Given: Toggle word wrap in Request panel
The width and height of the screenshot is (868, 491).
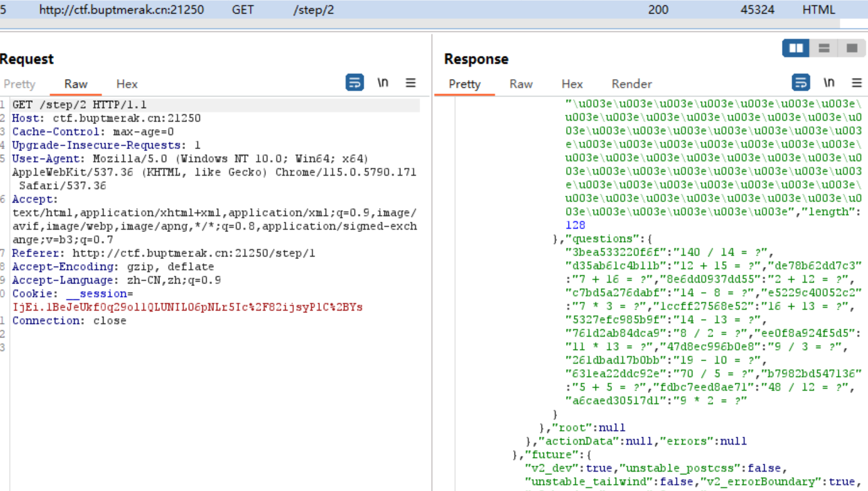Looking at the screenshot, I should pos(355,82).
